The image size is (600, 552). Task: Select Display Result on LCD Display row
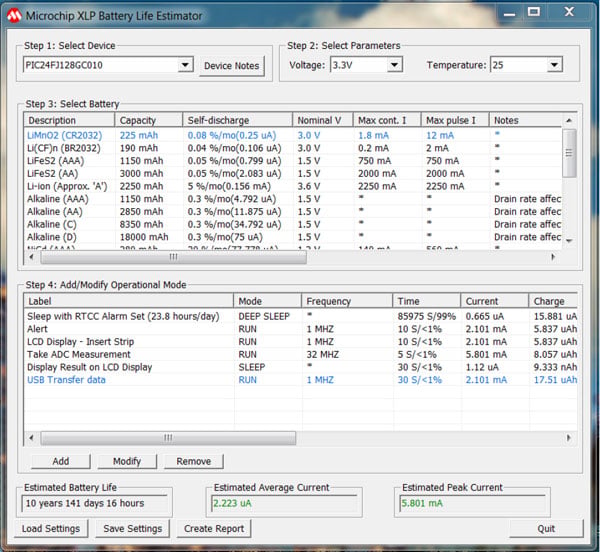(x=301, y=367)
